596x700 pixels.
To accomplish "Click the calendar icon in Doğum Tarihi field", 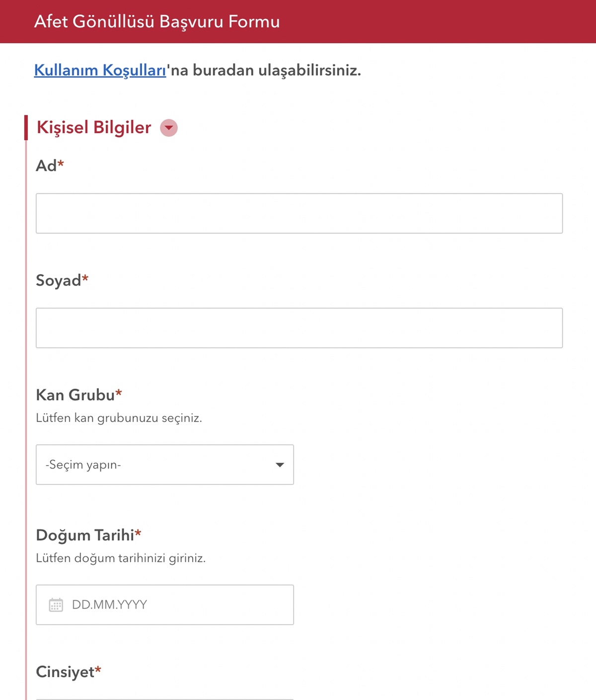I will [56, 605].
